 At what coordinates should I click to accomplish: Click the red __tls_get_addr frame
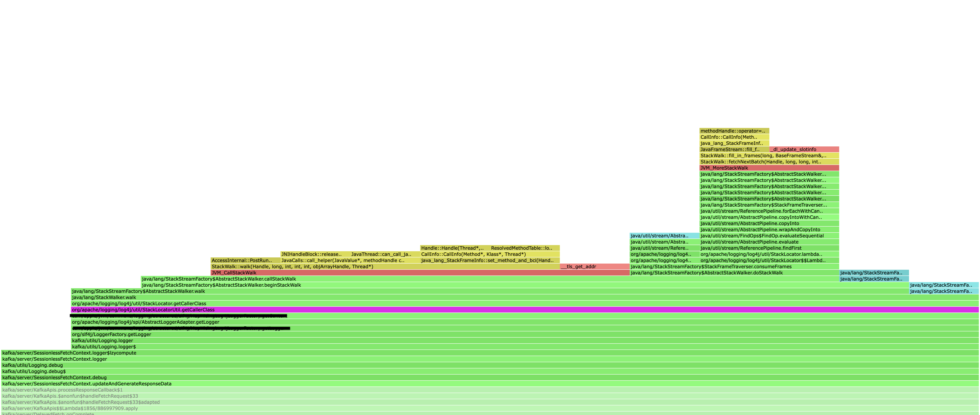pos(595,266)
